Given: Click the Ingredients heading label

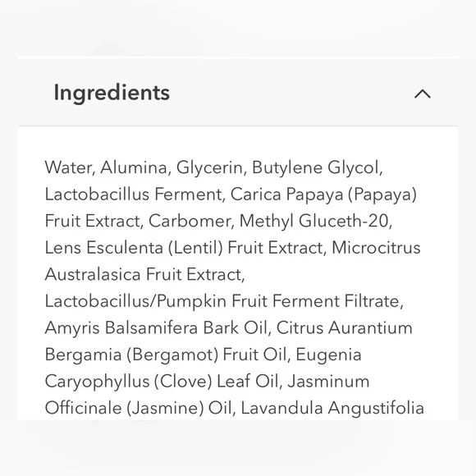Looking at the screenshot, I should pyautogui.click(x=112, y=94).
